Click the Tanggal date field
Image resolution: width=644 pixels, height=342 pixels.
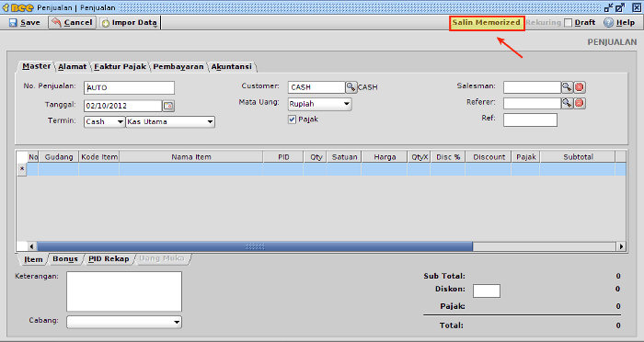tap(122, 106)
